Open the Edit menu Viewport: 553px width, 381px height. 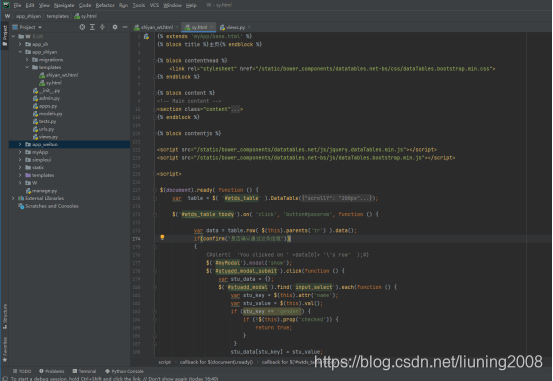(x=30, y=5)
